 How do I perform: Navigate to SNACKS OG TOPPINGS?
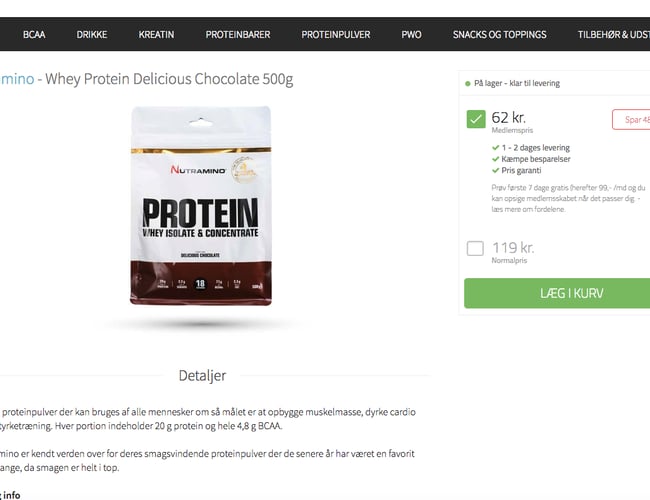(499, 34)
